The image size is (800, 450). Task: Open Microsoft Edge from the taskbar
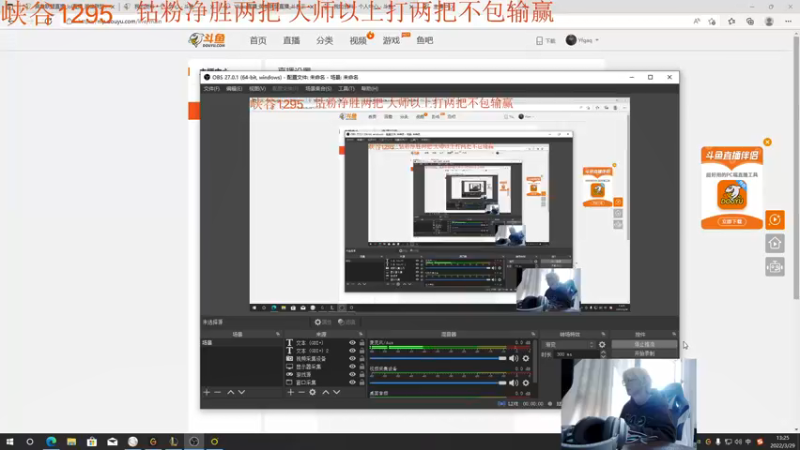click(51, 442)
